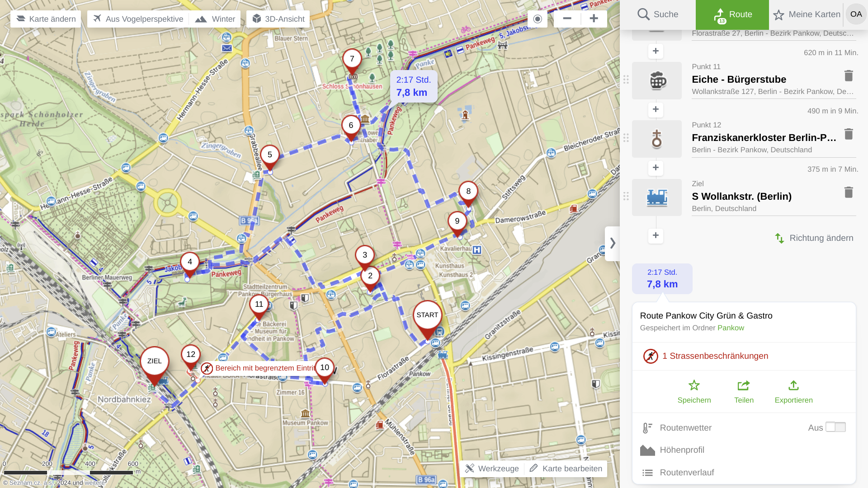Save the route with Speichern star
868x488 pixels.
(x=694, y=386)
